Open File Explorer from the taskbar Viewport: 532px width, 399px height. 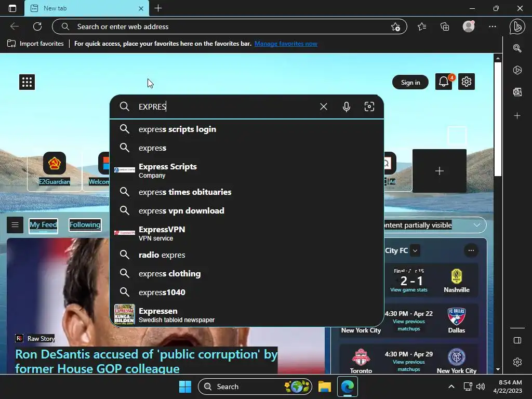pyautogui.click(x=324, y=387)
